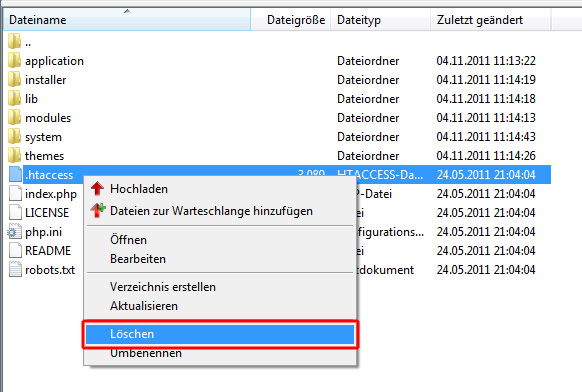Click the .htaccess file icon

[x=15, y=174]
